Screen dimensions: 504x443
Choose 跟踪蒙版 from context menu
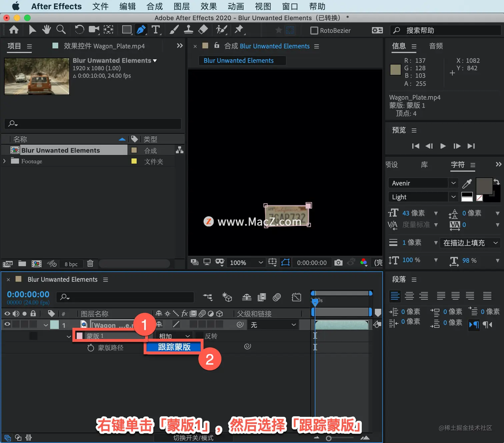174,347
